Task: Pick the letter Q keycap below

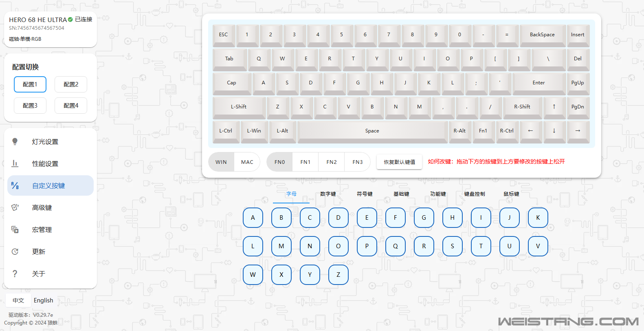Action: point(396,246)
